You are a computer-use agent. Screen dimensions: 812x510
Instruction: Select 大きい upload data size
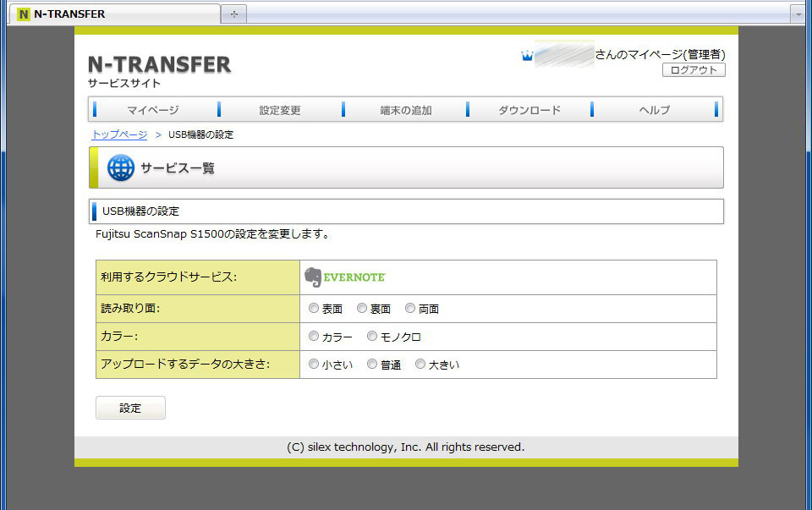pyautogui.click(x=420, y=364)
